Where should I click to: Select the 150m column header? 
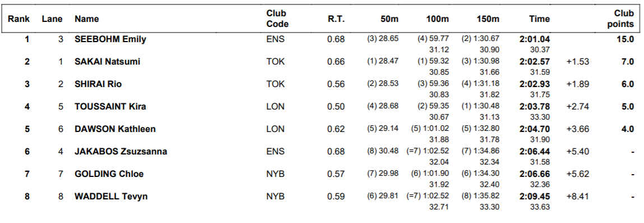488,19
